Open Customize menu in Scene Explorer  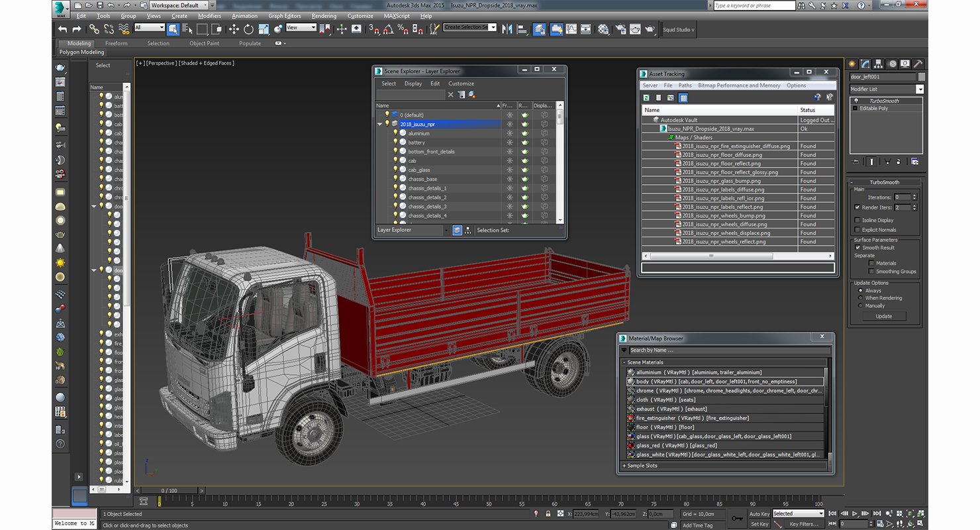pyautogui.click(x=461, y=83)
